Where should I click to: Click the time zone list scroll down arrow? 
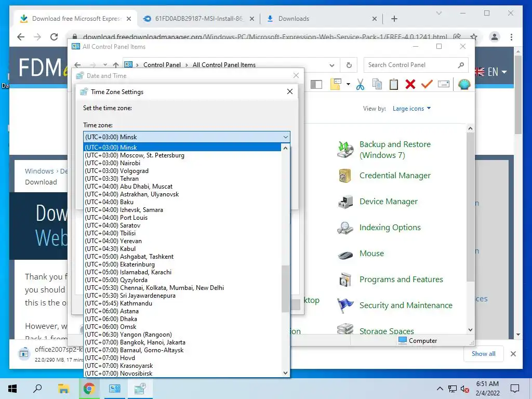pos(285,373)
